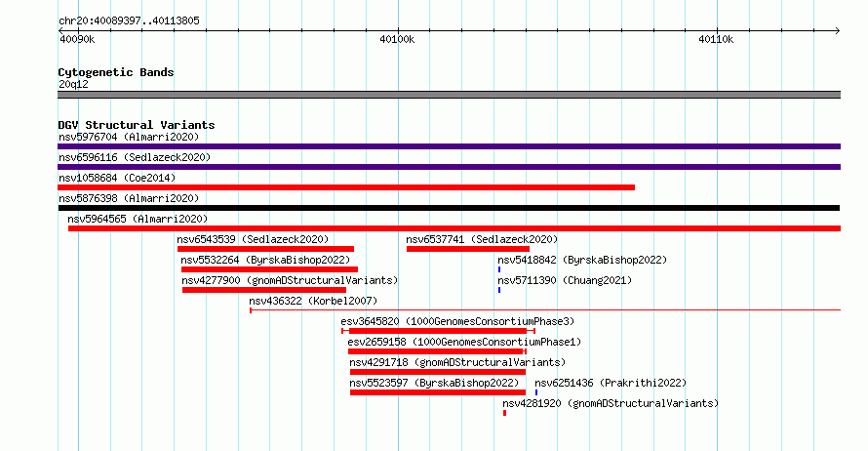Click the blue marker under nsv6251436
Image resolution: width=868 pixels, height=451 pixels.
[x=536, y=392]
